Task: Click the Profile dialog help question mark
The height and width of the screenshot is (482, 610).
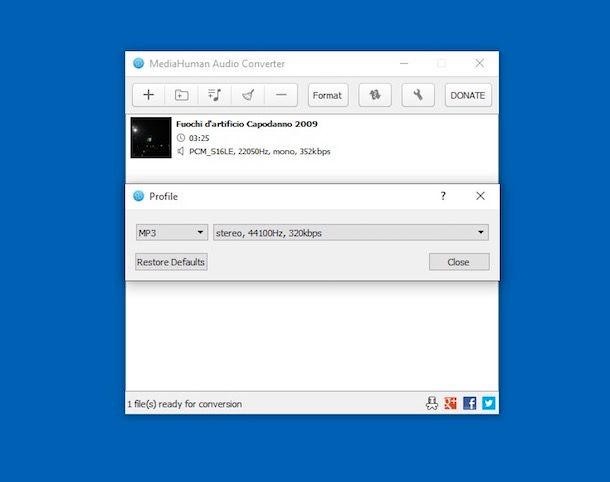Action: (443, 196)
